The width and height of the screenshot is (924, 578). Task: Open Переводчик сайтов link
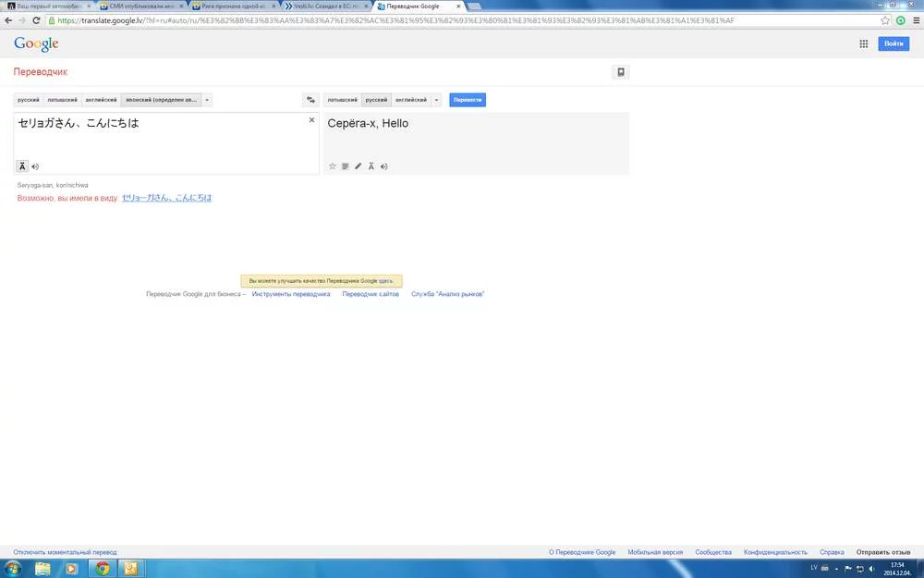pos(371,294)
